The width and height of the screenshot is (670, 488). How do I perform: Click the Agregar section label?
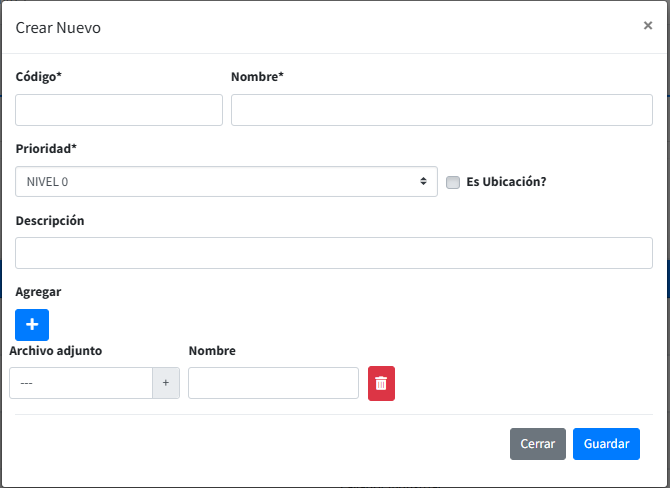coord(38,292)
